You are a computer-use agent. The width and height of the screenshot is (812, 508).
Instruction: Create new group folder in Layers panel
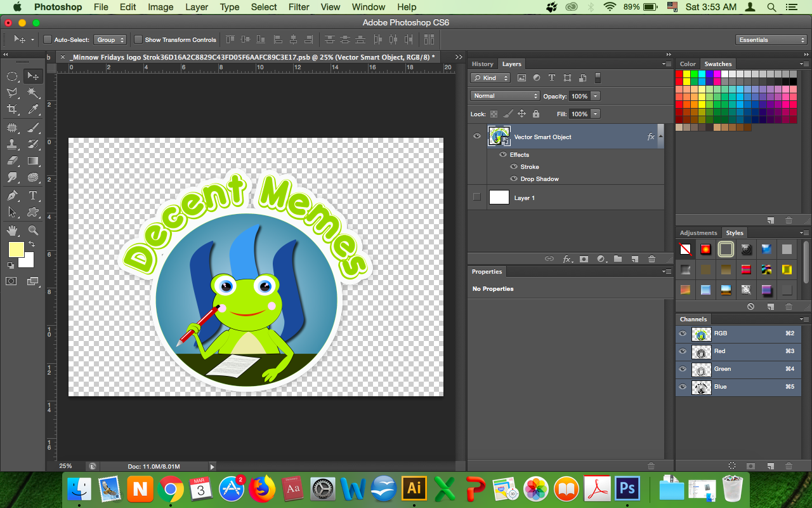[x=618, y=259]
